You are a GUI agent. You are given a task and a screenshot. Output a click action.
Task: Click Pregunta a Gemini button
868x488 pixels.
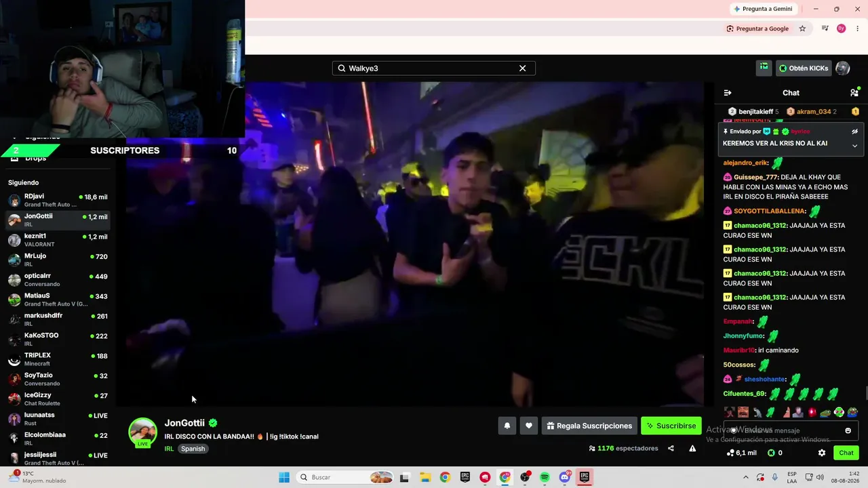[x=763, y=9]
